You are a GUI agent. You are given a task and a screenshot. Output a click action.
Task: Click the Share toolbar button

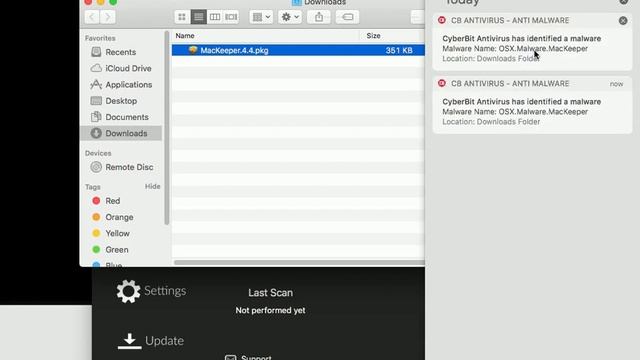click(x=319, y=17)
